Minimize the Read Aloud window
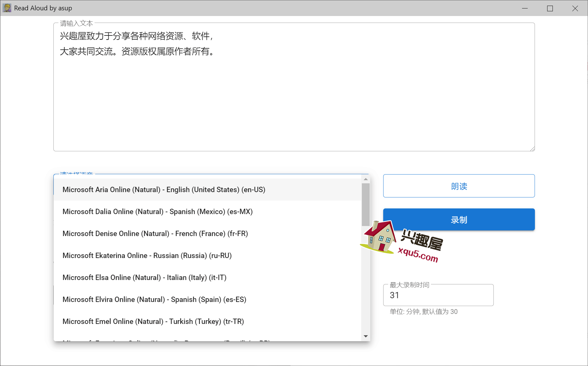This screenshot has width=588, height=366. click(x=525, y=8)
